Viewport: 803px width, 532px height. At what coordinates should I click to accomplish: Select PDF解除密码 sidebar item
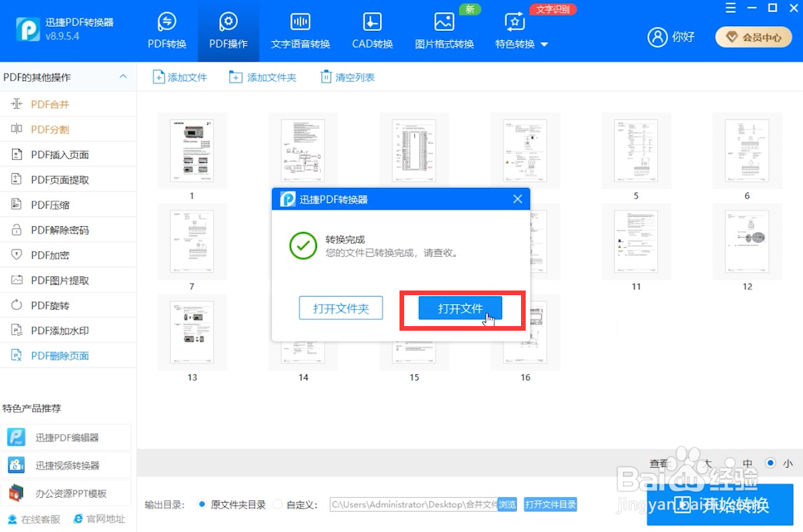[x=68, y=229]
